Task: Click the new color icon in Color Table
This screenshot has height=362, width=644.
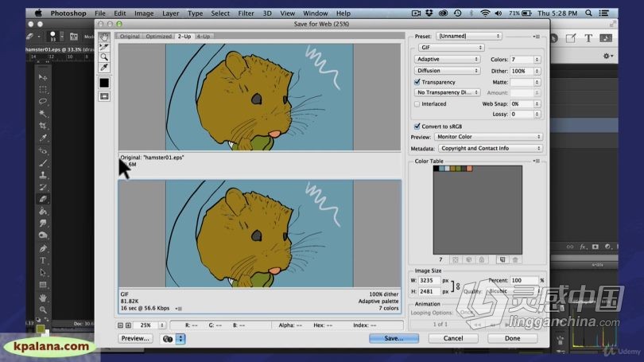Action: coord(502,259)
